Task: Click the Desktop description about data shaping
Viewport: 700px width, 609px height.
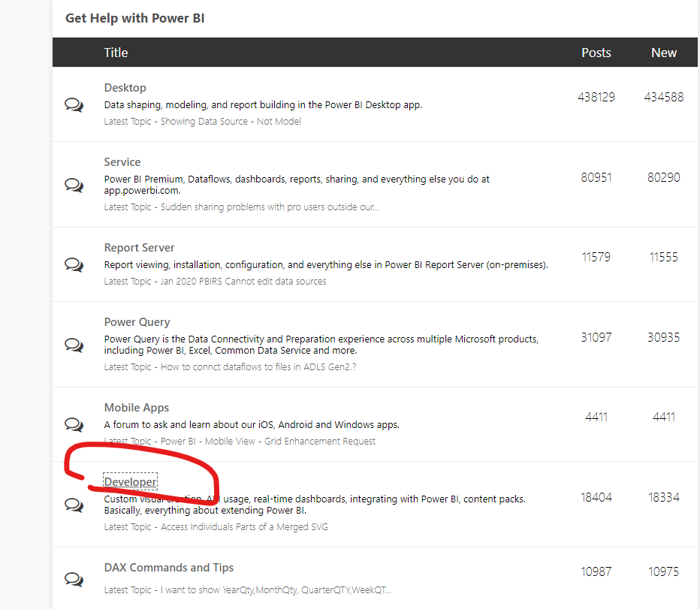Action: point(263,105)
